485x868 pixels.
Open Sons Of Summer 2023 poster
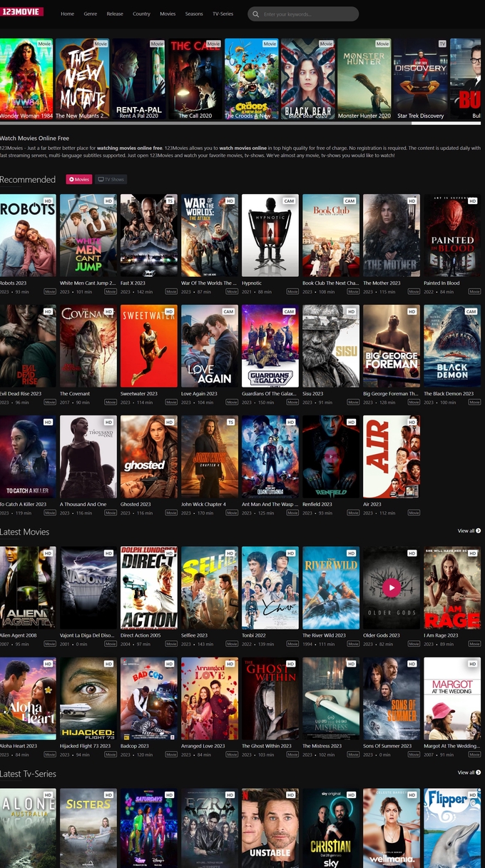click(x=392, y=699)
